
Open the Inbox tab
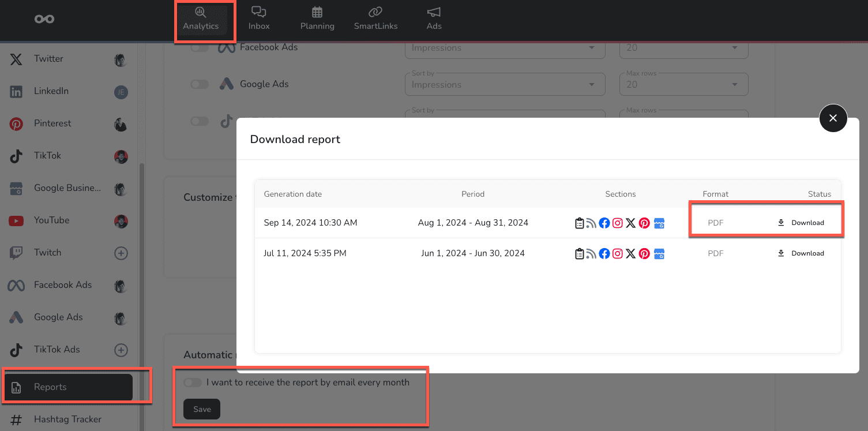tap(259, 19)
